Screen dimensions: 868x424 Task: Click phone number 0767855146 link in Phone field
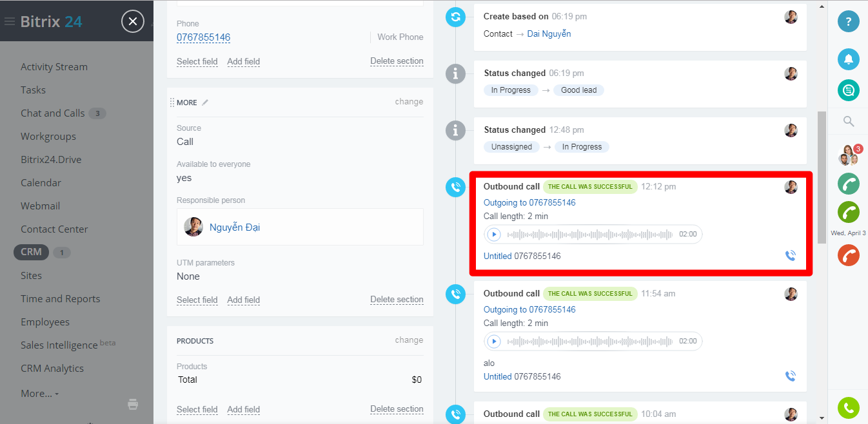click(x=204, y=37)
